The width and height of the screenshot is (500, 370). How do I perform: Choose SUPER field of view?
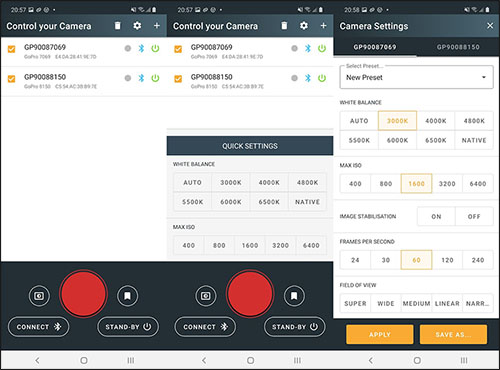tap(355, 303)
